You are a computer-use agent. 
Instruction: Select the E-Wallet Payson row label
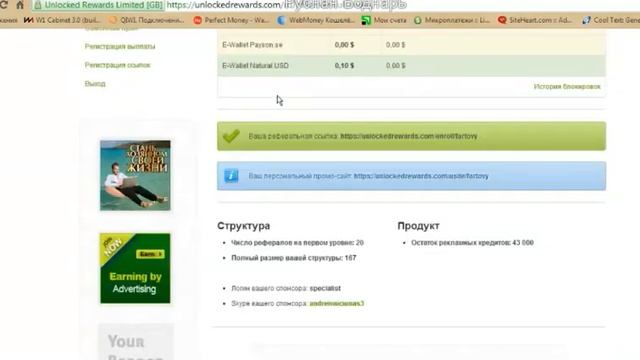pos(252,45)
